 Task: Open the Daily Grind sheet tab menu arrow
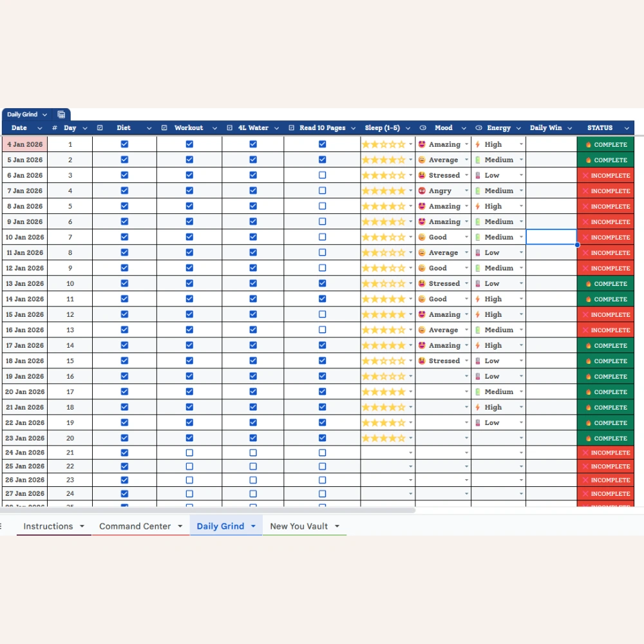click(252, 526)
